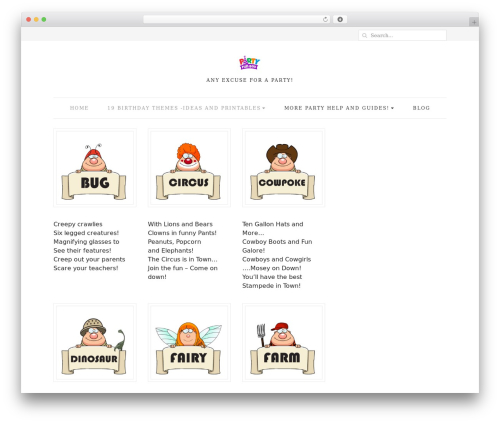Click the browser address bar

coord(237,19)
